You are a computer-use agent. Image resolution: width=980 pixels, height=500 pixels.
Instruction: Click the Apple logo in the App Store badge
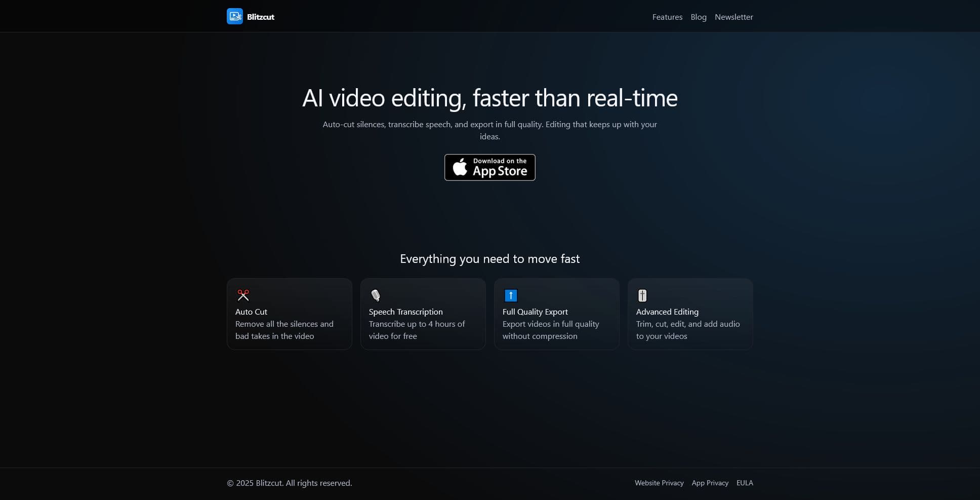coord(461,167)
